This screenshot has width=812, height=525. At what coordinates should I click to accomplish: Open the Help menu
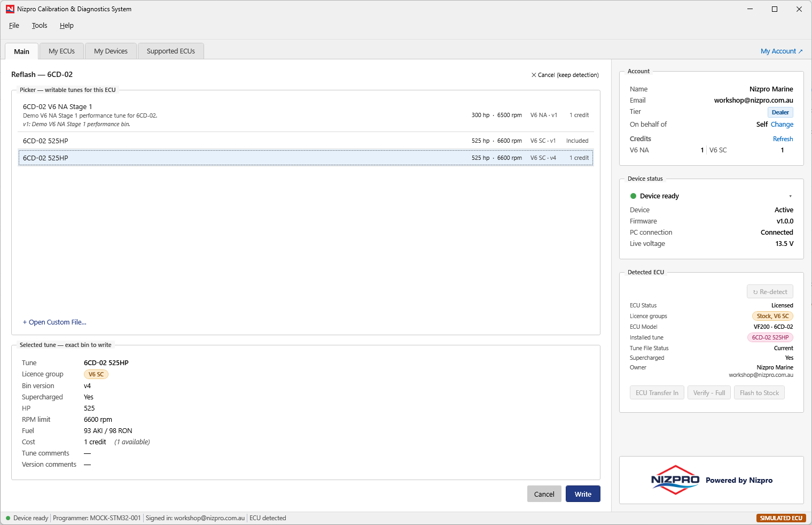coord(67,26)
